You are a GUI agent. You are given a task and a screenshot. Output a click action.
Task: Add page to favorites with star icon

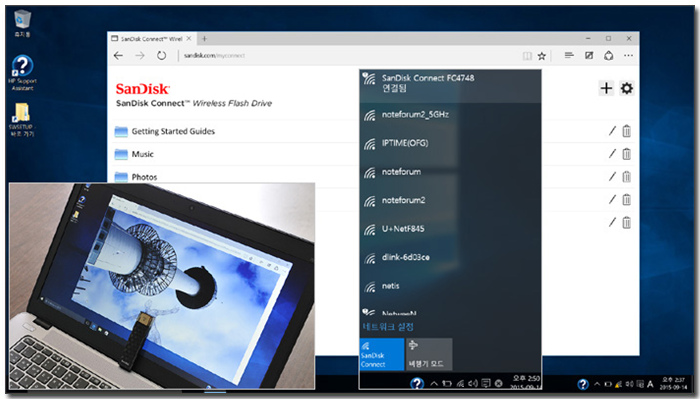[x=542, y=56]
